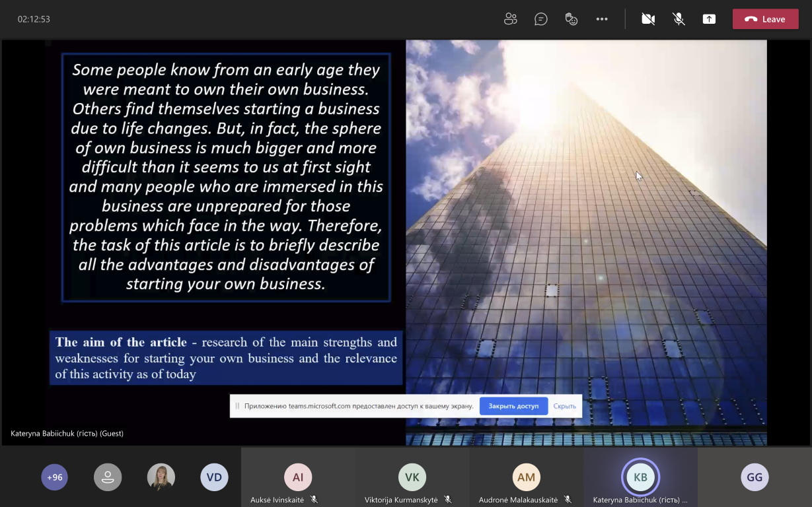Click muted mic icon beside Audronė Malakauskaitė

(568, 500)
